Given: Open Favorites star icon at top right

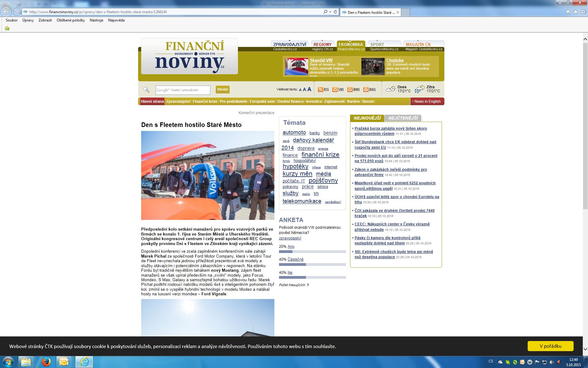Looking at the screenshot, I should 575,12.
